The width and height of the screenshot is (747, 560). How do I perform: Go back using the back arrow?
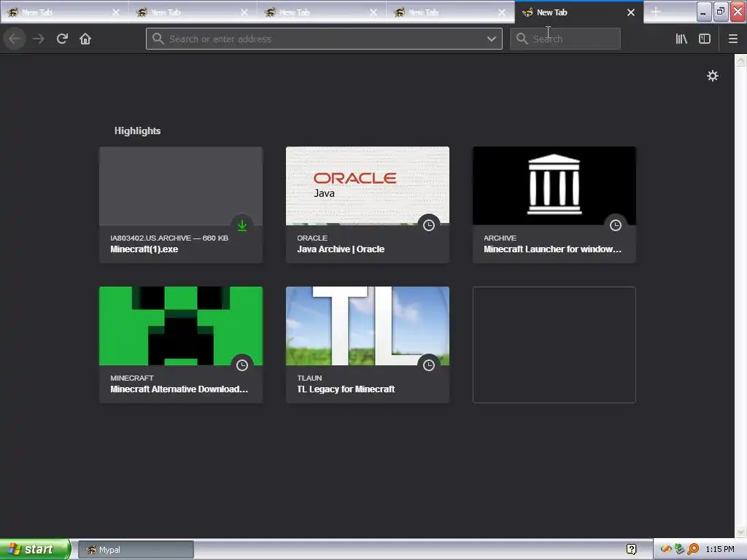click(x=15, y=39)
